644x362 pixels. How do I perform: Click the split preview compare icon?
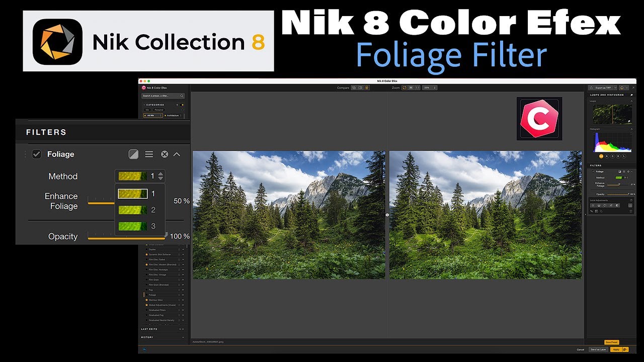(x=360, y=87)
